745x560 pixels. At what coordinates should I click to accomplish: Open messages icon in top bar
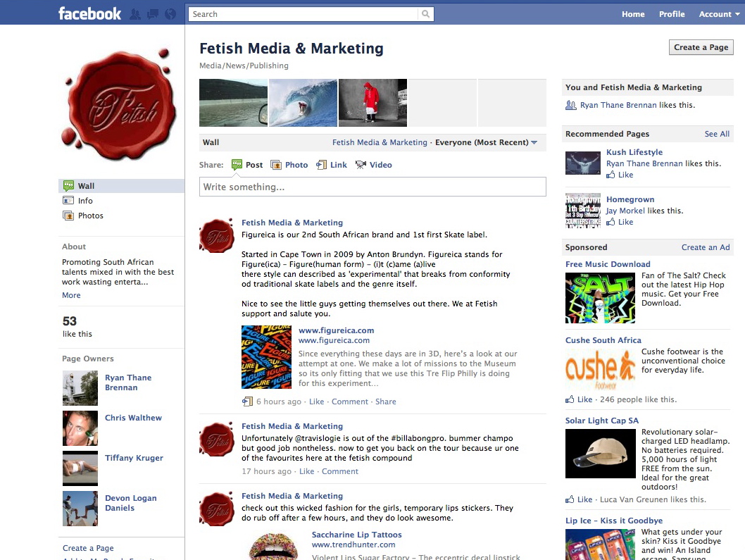153,14
